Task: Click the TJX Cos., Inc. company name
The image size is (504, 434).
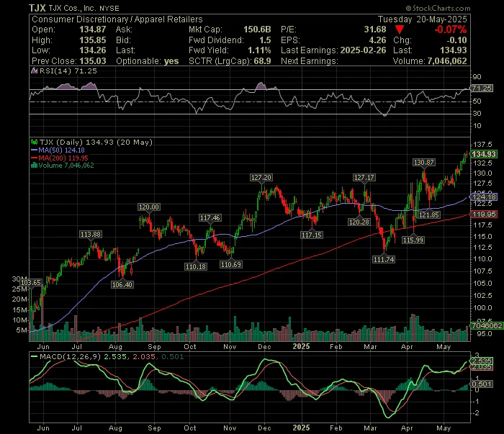Action: [72, 8]
